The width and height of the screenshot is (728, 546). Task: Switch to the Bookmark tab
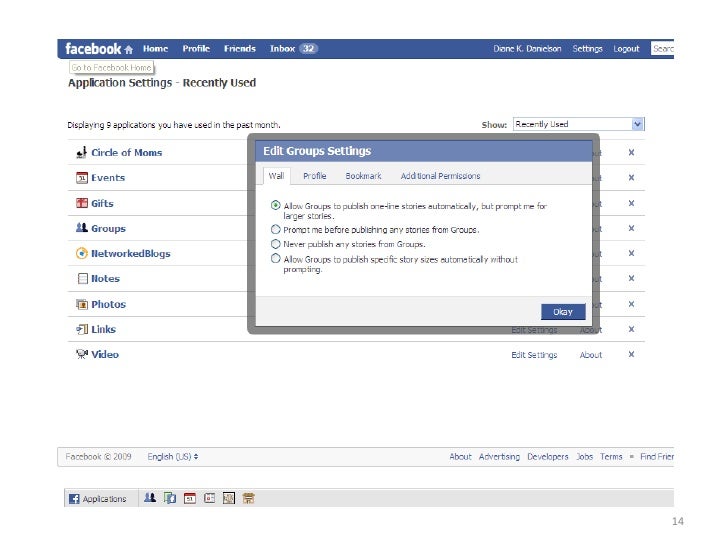[x=363, y=176]
